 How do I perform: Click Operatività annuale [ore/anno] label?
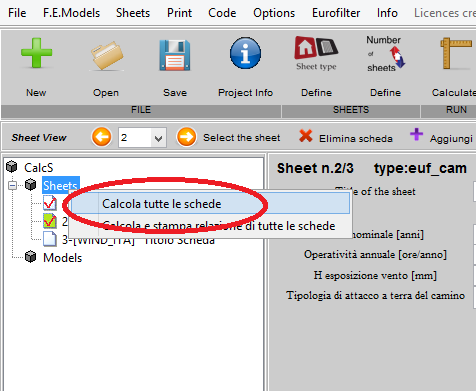click(375, 255)
